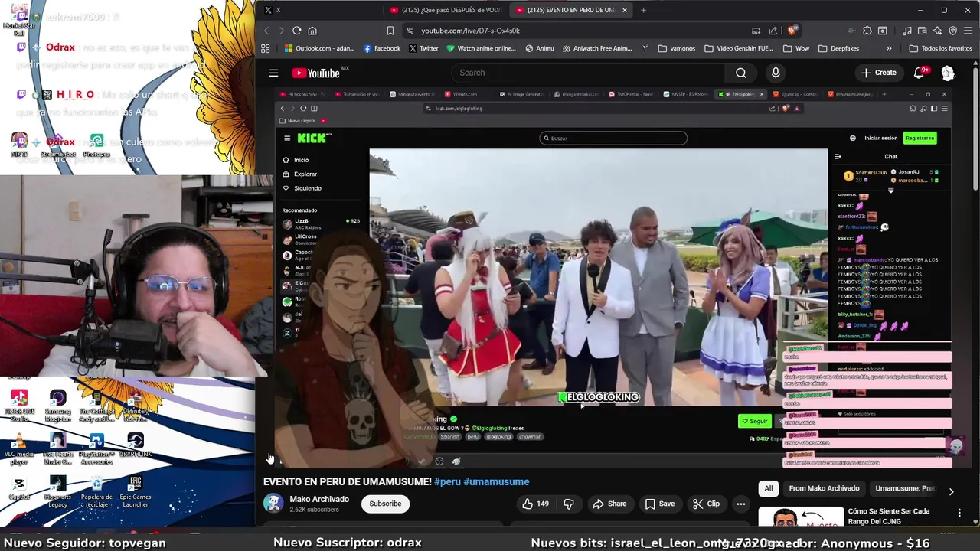Open TikTok LIVE Studio desktop shortcut
The image size is (980, 551).
click(19, 406)
